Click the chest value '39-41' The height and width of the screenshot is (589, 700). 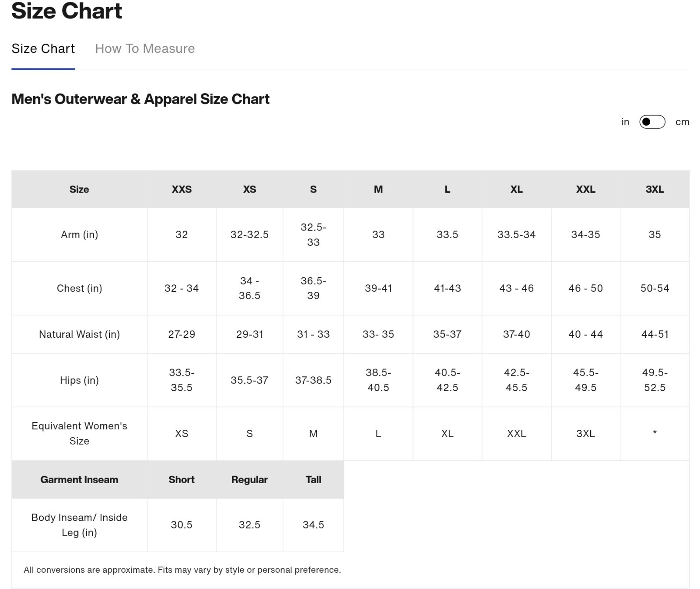pos(378,288)
